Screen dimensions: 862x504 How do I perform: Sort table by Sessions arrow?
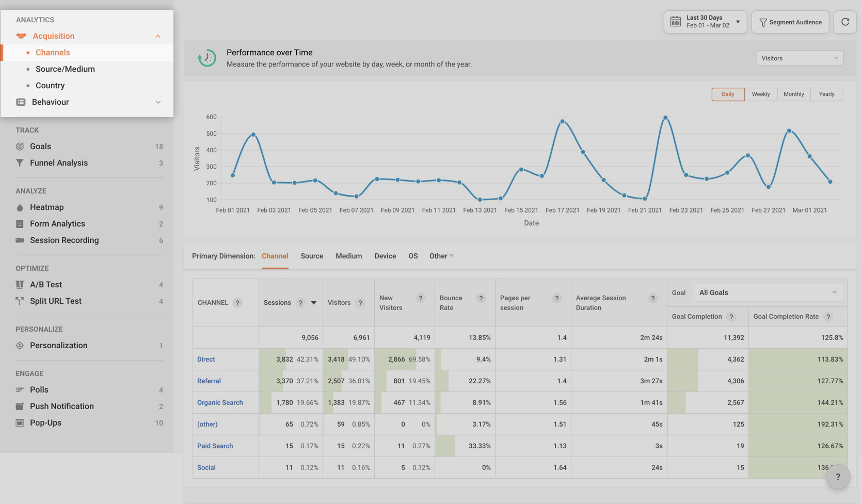(x=313, y=303)
